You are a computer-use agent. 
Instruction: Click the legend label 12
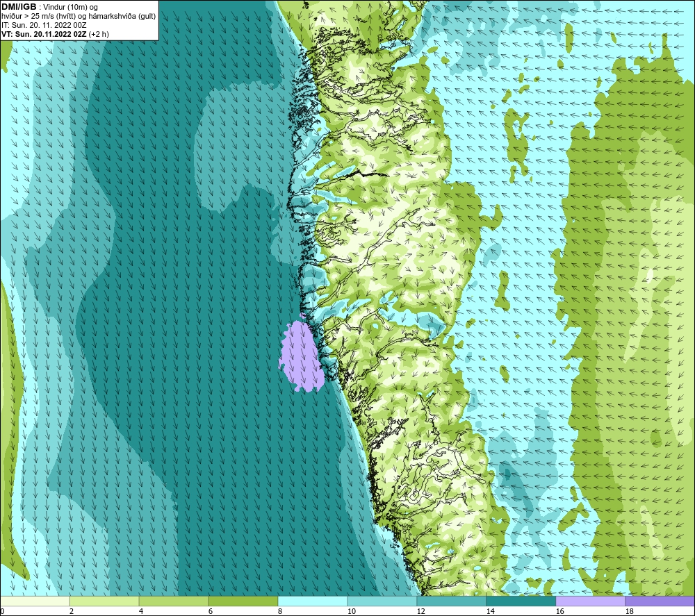tap(420, 611)
